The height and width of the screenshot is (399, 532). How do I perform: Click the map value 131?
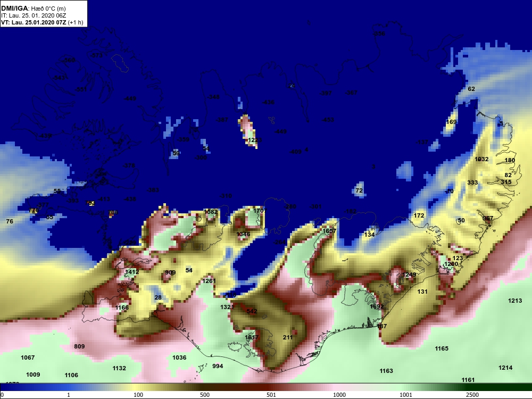[x=422, y=292]
